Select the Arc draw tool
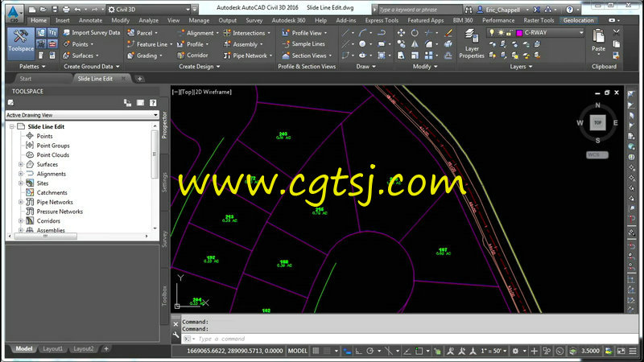Screen dimensions: 644x362 click(x=362, y=33)
